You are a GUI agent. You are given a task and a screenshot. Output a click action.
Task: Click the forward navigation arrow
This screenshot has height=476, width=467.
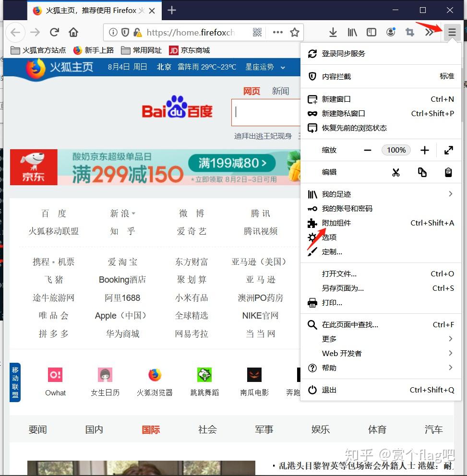coord(35,32)
